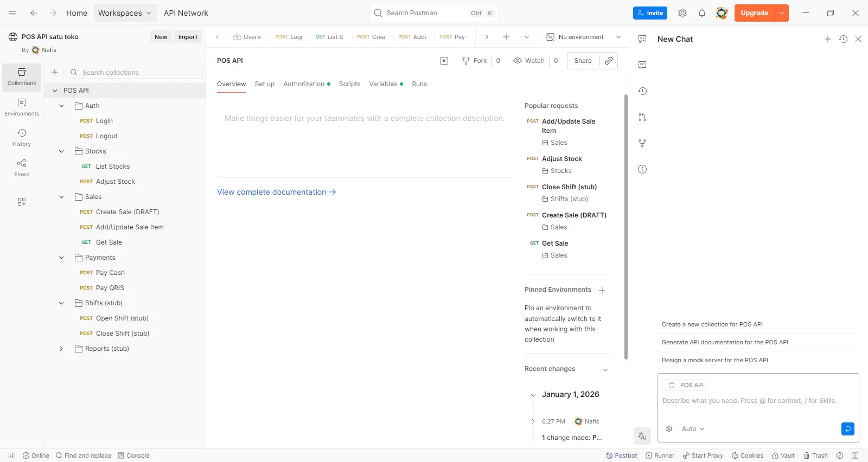Screen dimensions: 868x462
Task: Open the hamburger menu icon
Action: 13,13
